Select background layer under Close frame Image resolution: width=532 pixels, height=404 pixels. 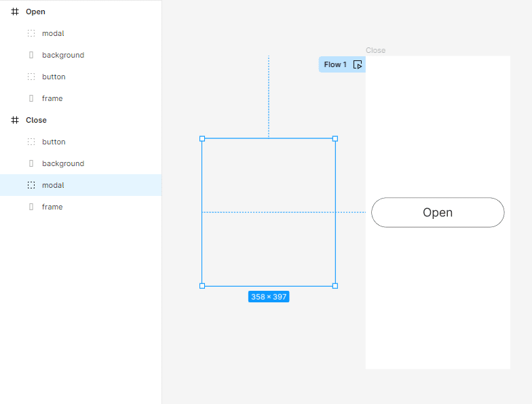click(81, 163)
